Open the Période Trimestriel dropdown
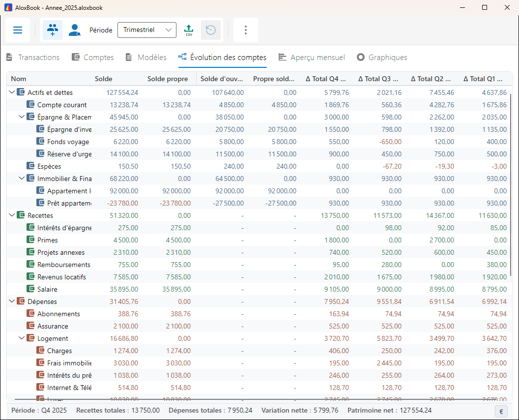The height and width of the screenshot is (420, 519). 147,30
